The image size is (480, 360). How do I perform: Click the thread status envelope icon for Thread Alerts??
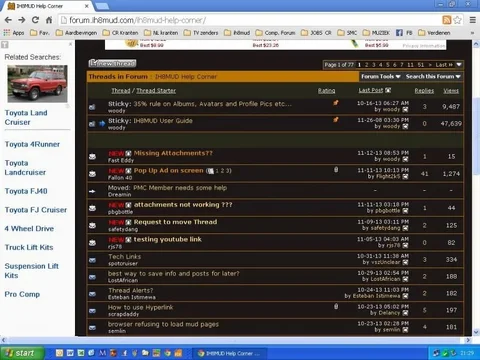click(x=93, y=294)
